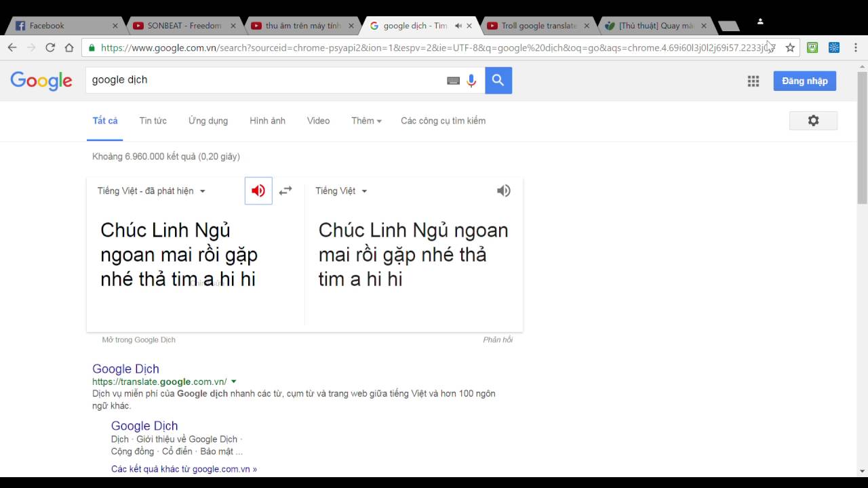Listen to translated text speaker icon

coord(503,190)
